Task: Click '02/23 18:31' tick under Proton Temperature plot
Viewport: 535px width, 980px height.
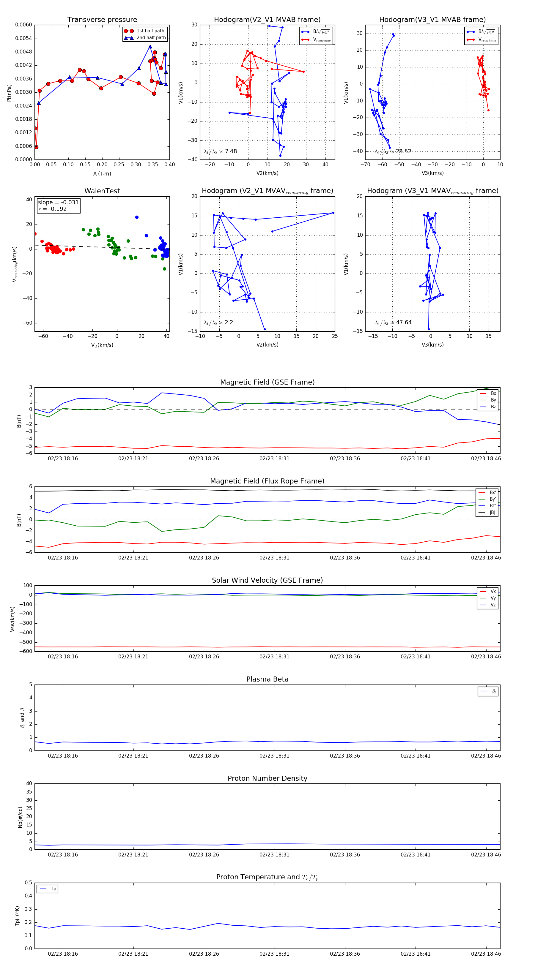Action: tap(274, 954)
